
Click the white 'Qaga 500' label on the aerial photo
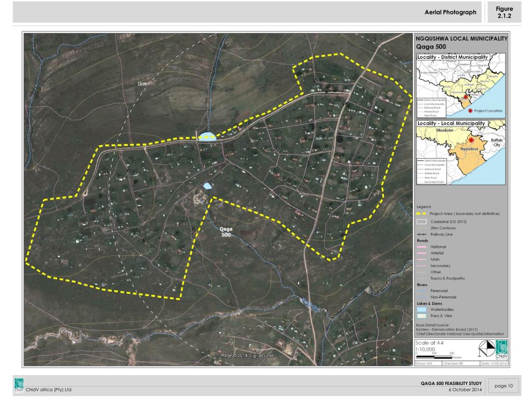click(226, 232)
